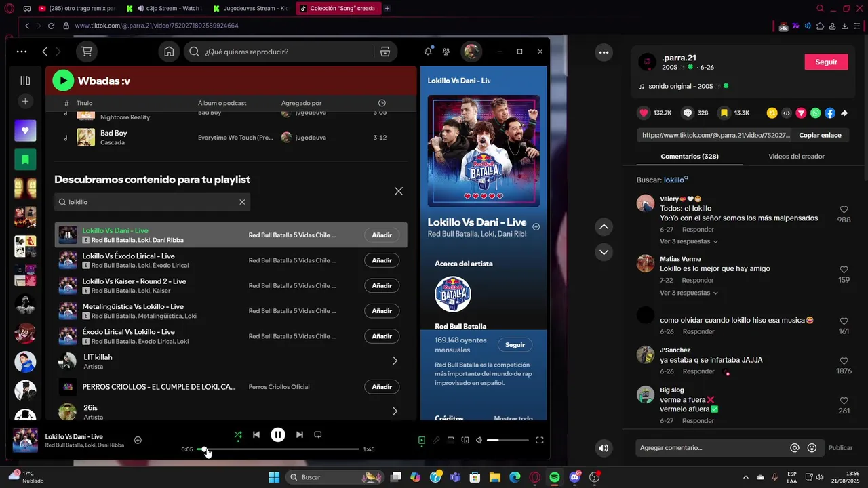Image resolution: width=868 pixels, height=488 pixels.
Task: Click the lokillo playlist search field
Action: 153,202
